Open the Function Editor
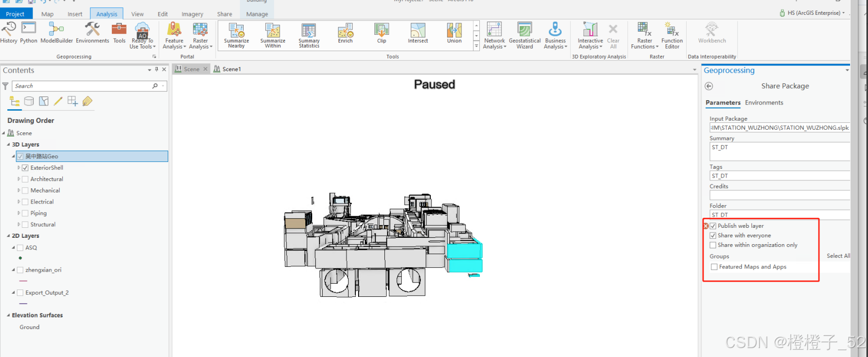This screenshot has width=868, height=357. click(x=672, y=35)
